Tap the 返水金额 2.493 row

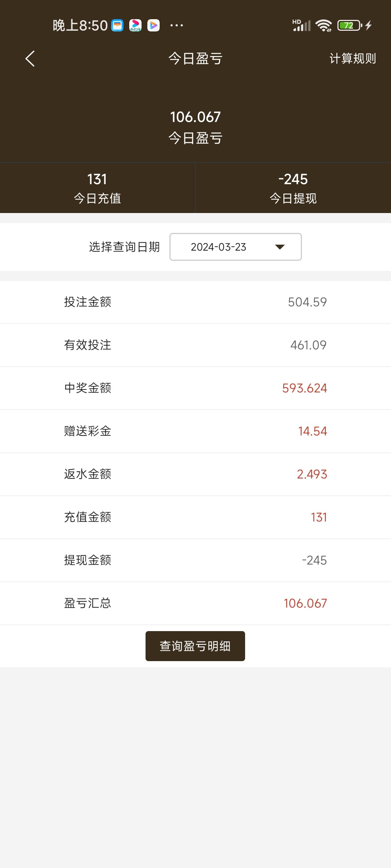coord(195,474)
